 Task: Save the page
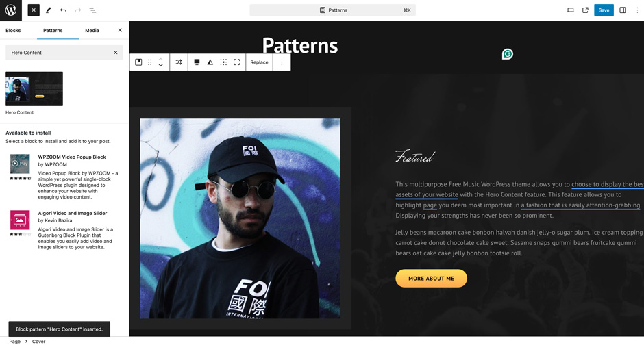click(x=604, y=10)
